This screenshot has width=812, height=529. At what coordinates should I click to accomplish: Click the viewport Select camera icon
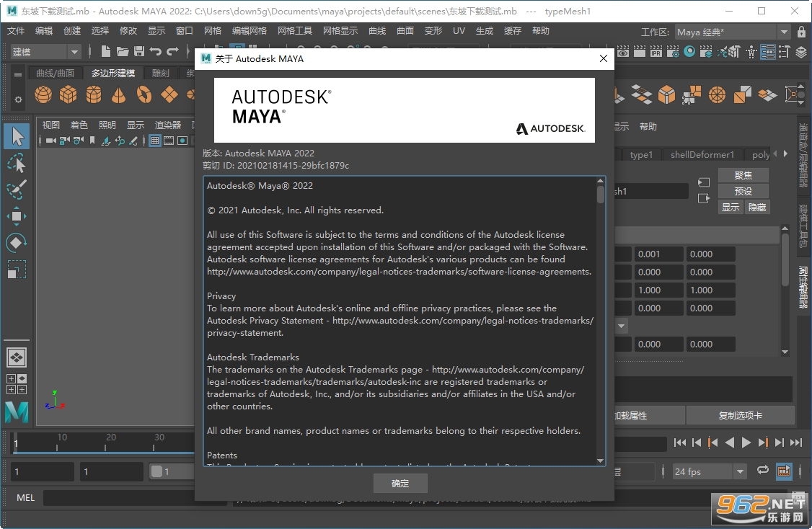(50, 141)
